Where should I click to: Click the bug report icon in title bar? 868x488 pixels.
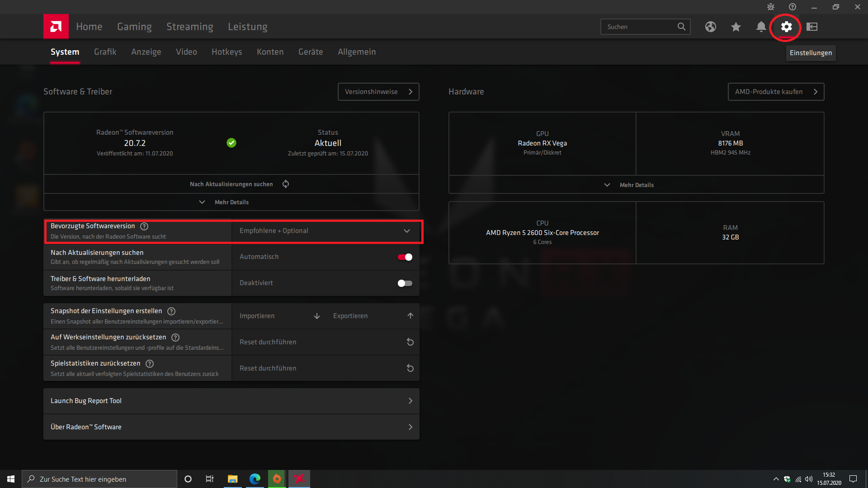771,7
